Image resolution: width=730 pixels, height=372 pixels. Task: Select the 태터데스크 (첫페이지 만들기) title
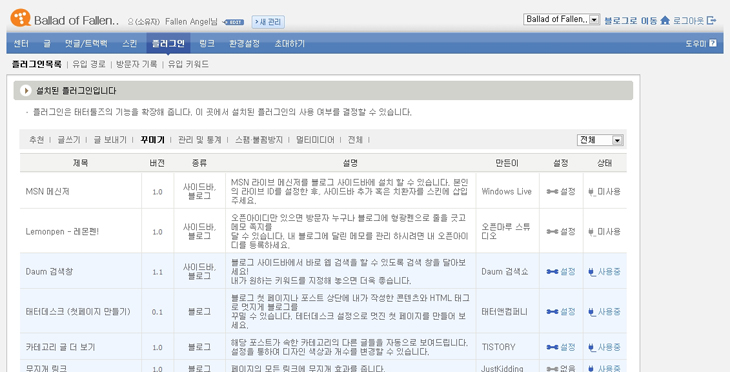coord(78,311)
